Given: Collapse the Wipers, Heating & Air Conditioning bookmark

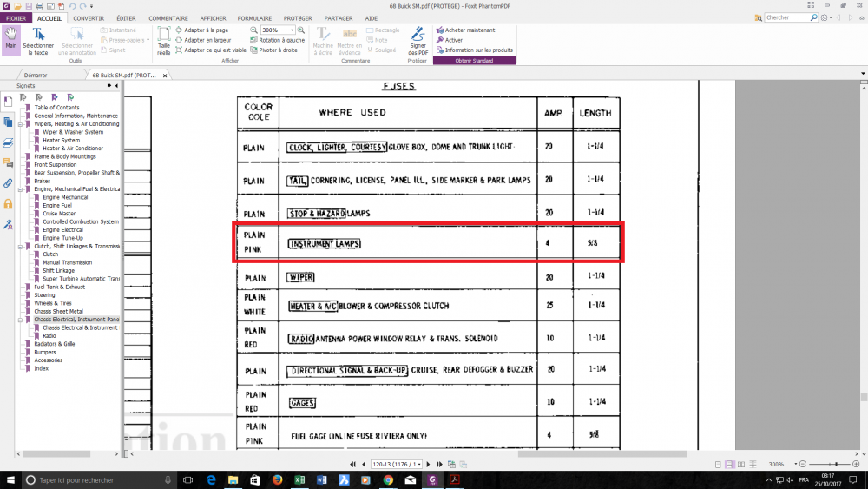Looking at the screenshot, I should (22, 124).
